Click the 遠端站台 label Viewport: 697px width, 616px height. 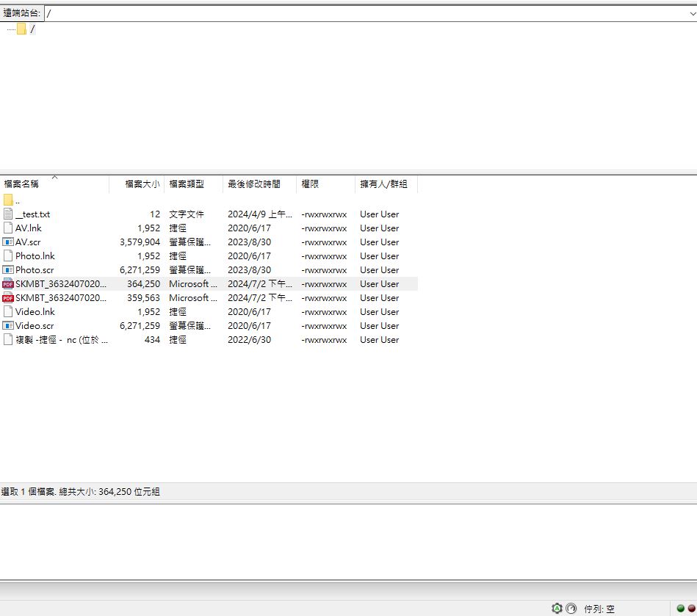pos(22,13)
